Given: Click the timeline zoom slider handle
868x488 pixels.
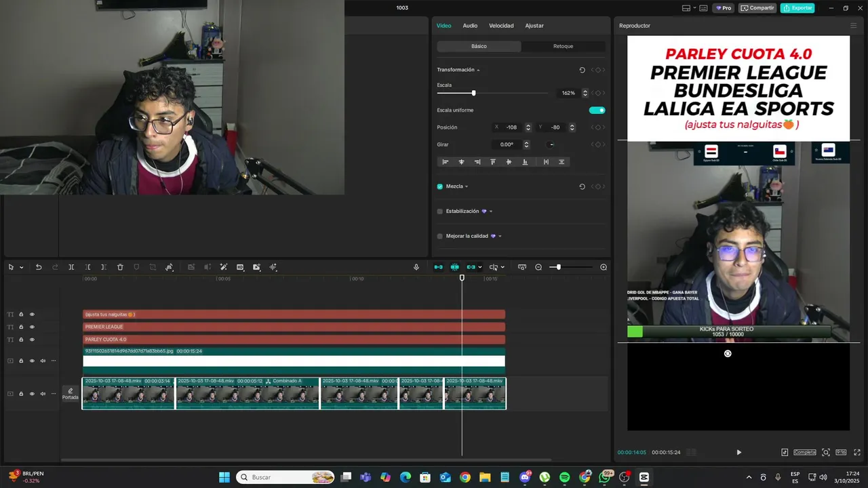Looking at the screenshot, I should pos(559,267).
